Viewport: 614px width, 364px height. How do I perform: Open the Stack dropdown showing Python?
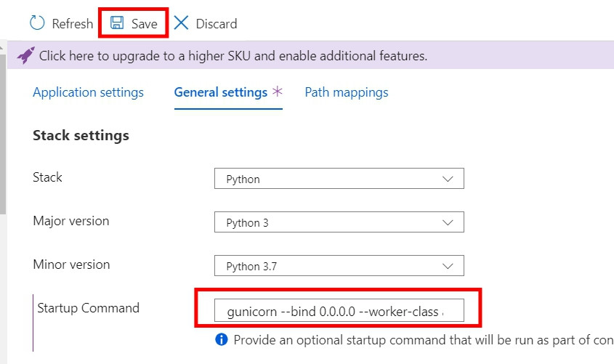coord(339,179)
